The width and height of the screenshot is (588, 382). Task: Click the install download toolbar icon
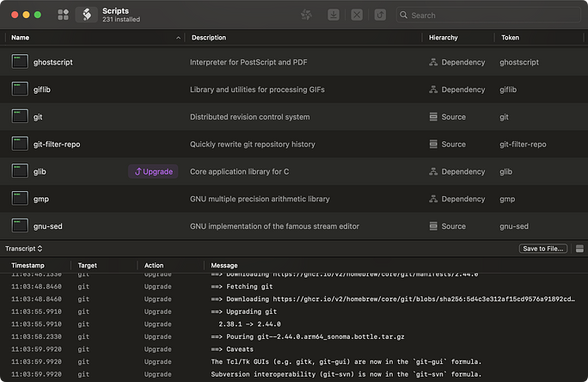pos(334,15)
